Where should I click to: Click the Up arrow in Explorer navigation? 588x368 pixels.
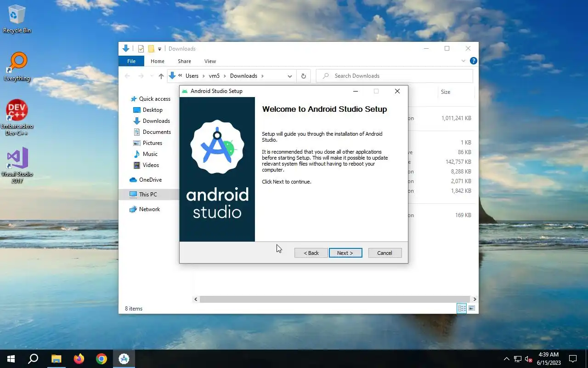click(161, 76)
